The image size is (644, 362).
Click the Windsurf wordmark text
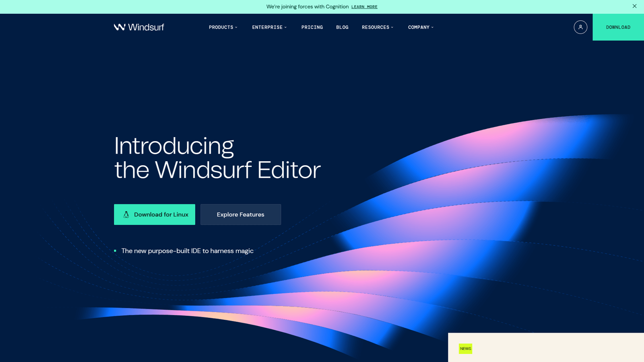146,27
